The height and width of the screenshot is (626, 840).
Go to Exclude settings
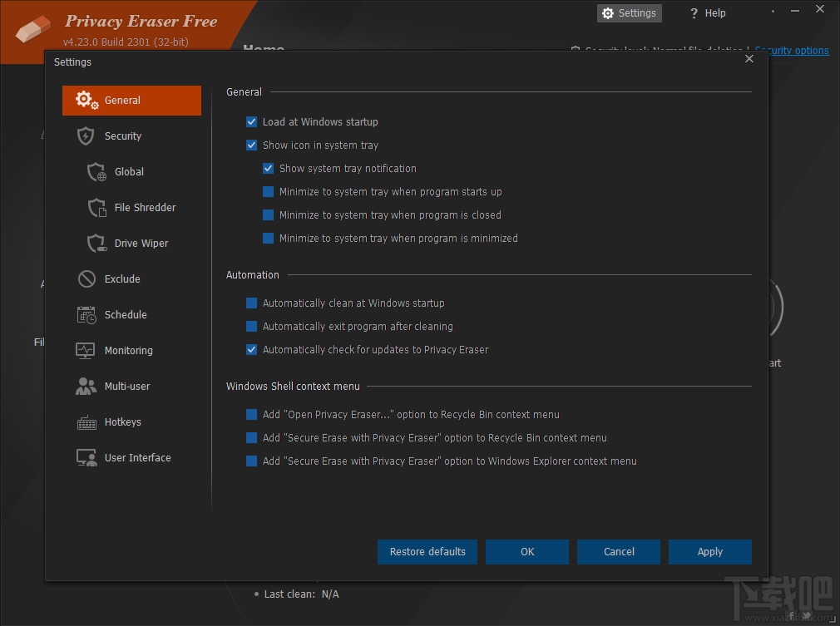(131, 279)
